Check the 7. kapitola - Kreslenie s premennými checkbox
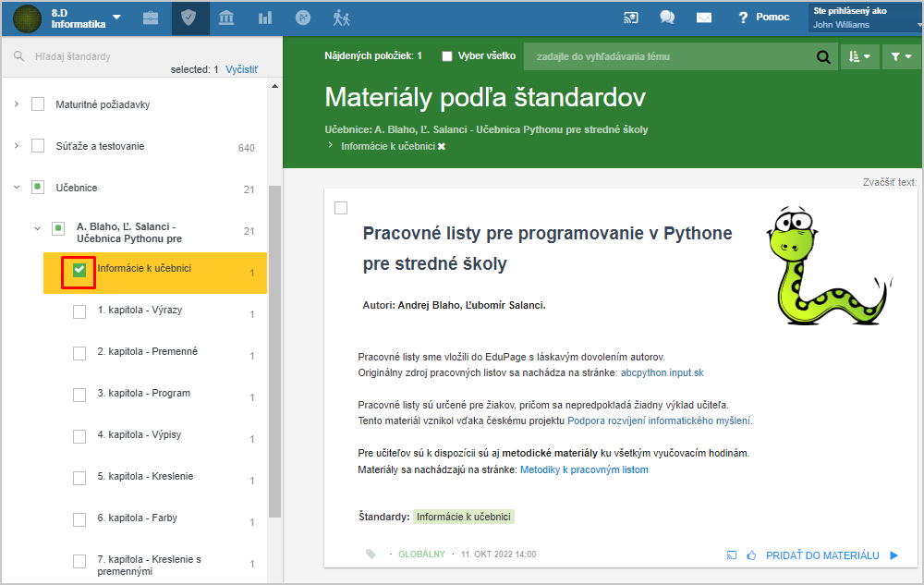The image size is (924, 585). (79, 562)
